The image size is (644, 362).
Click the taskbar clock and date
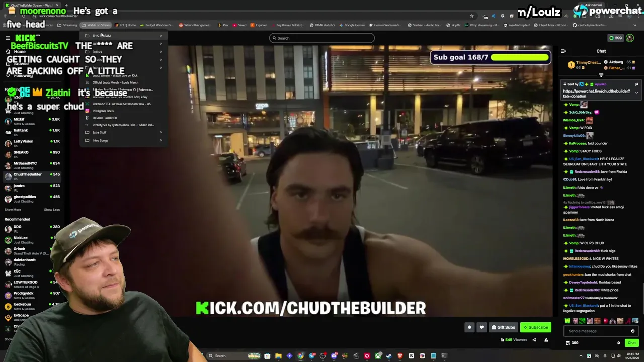632,356
